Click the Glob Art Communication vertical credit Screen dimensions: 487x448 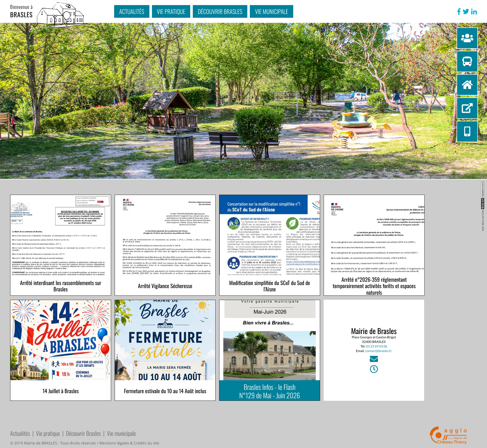[483, 206]
